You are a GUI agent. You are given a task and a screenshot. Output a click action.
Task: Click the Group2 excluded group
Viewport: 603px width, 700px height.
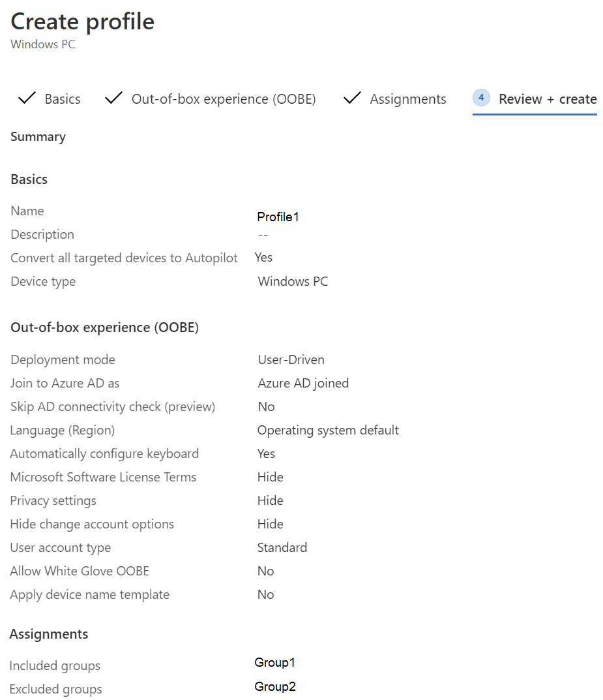[x=274, y=686]
